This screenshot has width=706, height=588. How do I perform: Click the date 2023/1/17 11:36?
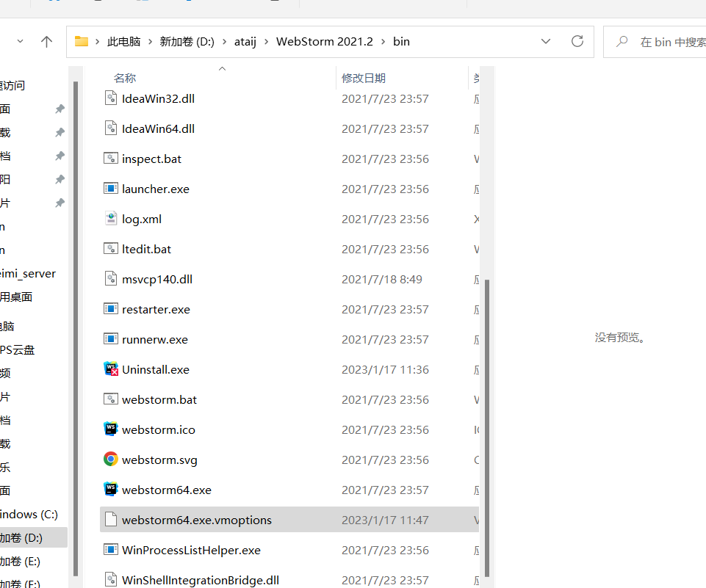coord(386,370)
